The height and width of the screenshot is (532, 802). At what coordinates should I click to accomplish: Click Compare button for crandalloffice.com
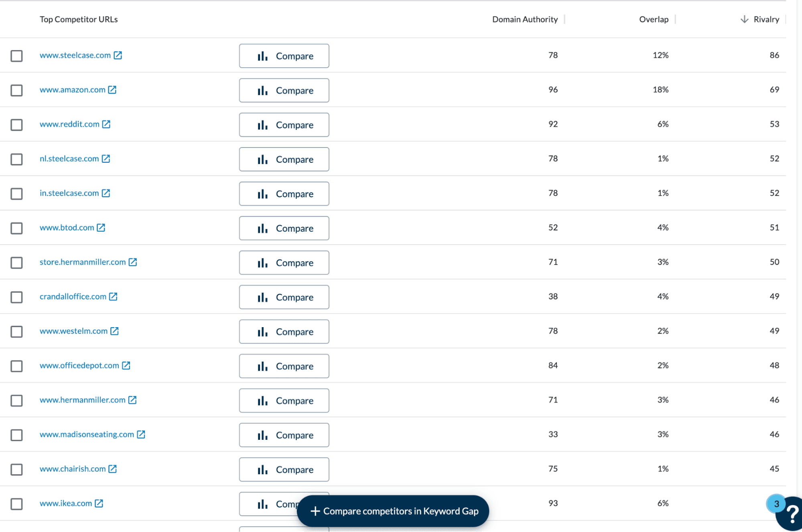284,297
